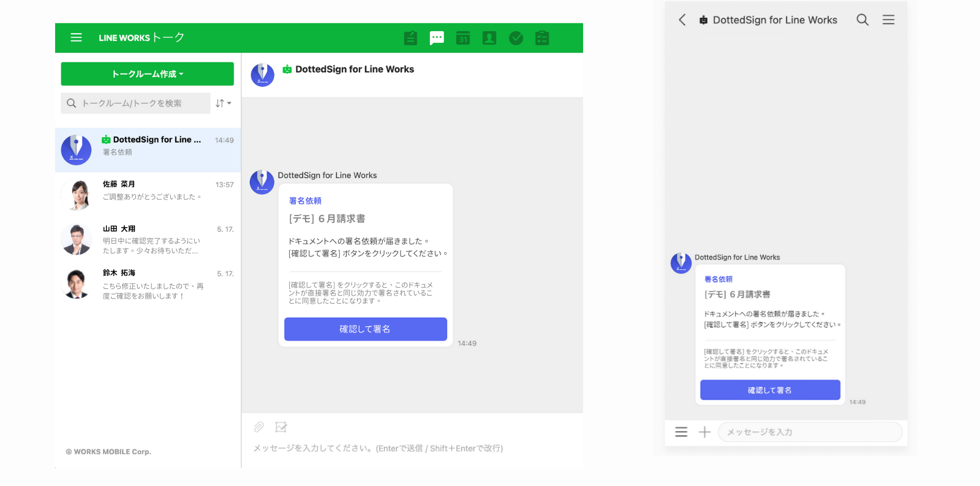Focus the トークルーム/トークを検索 search field
The image size is (980, 486).
[x=136, y=103]
